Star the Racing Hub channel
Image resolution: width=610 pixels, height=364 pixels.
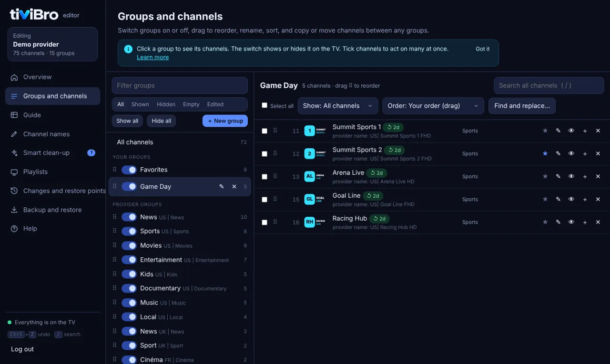[545, 222]
